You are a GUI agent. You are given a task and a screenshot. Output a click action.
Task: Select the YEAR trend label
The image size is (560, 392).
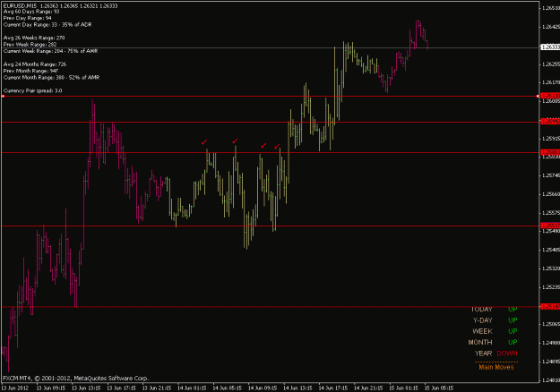click(483, 354)
